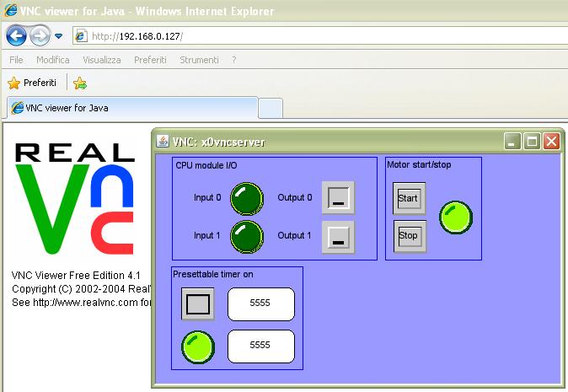
Task: Toggle the presettable timer enable button
Action: pyautogui.click(x=198, y=304)
